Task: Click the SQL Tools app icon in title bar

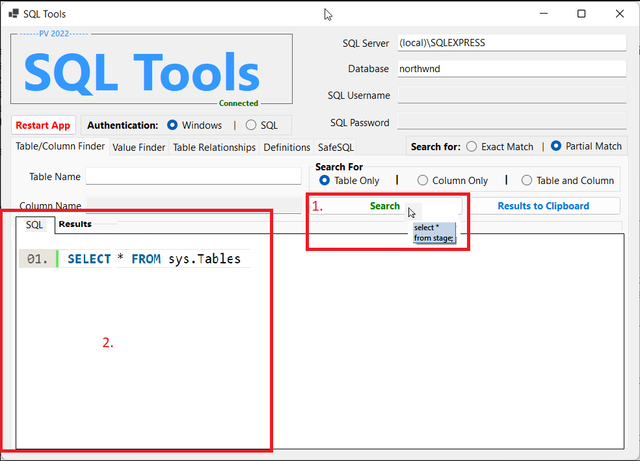Action: [x=13, y=13]
